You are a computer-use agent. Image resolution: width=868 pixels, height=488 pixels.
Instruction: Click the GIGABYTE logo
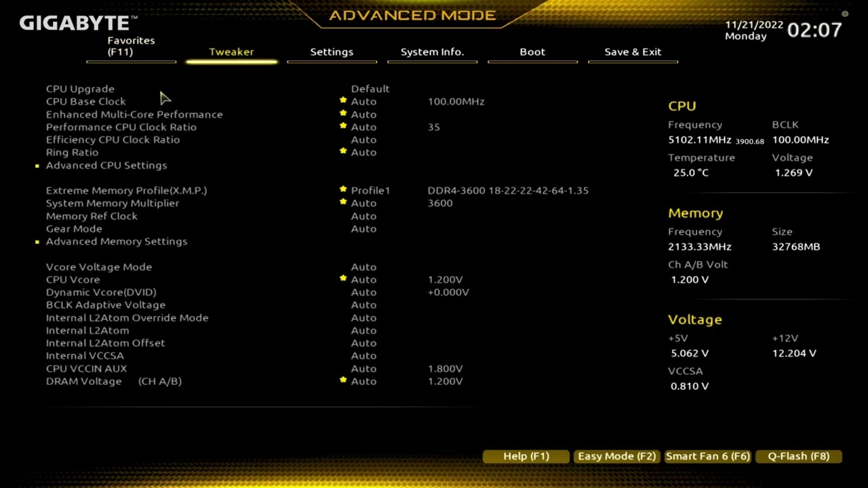click(78, 23)
